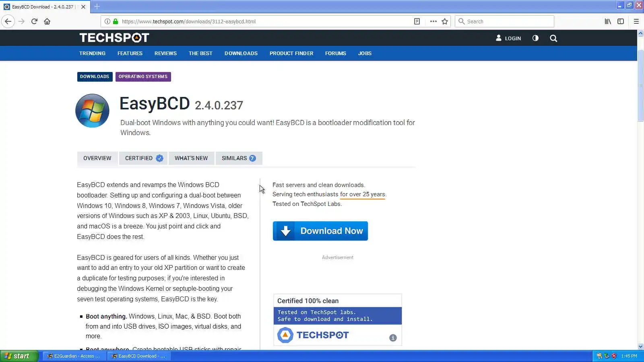Switch to the CERTIFIED tab
This screenshot has width=644, height=362.
coord(143,158)
